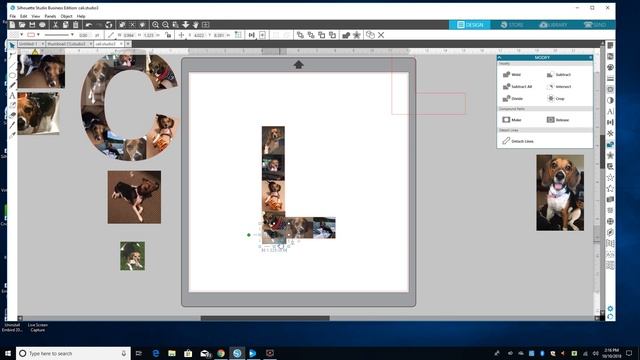Select the Text tool in left toolbar
640x360 pixels.
[12, 96]
